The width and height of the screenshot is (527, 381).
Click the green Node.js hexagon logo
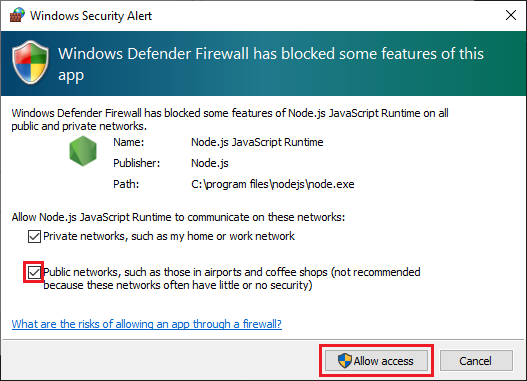[83, 151]
